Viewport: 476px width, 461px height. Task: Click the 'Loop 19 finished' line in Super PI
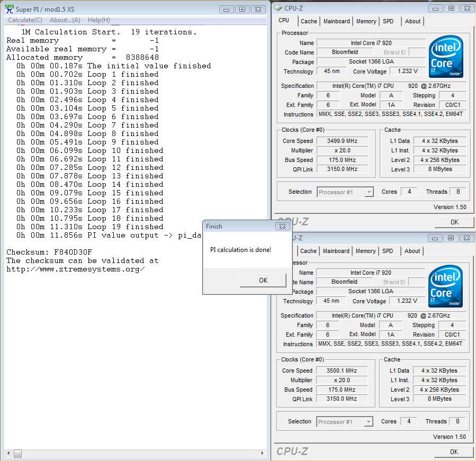click(90, 227)
